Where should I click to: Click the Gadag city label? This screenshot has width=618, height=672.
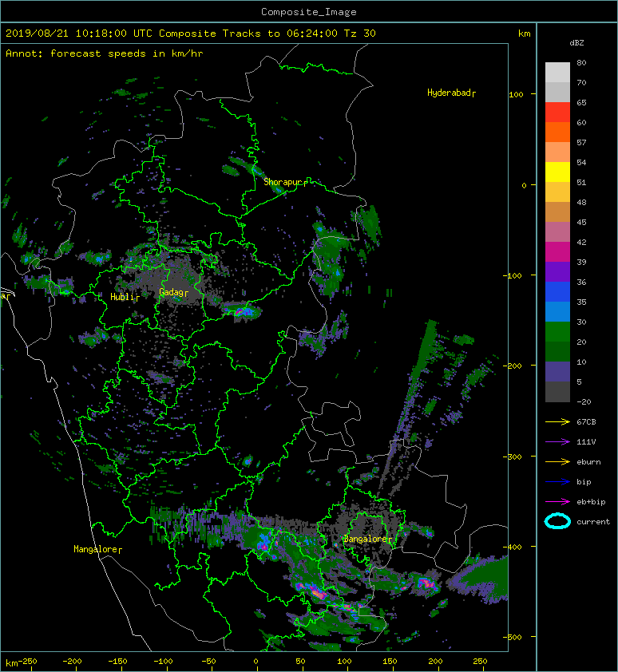173,292
